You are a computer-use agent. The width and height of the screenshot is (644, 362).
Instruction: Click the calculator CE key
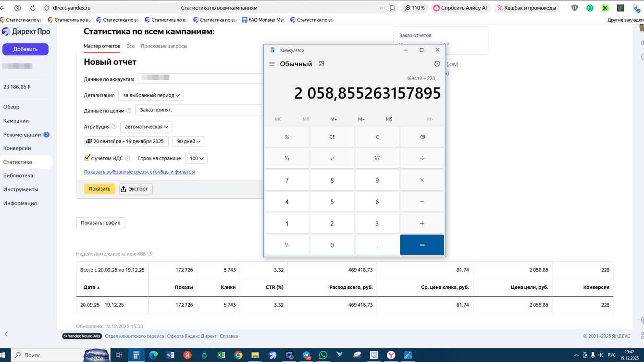[332, 137]
